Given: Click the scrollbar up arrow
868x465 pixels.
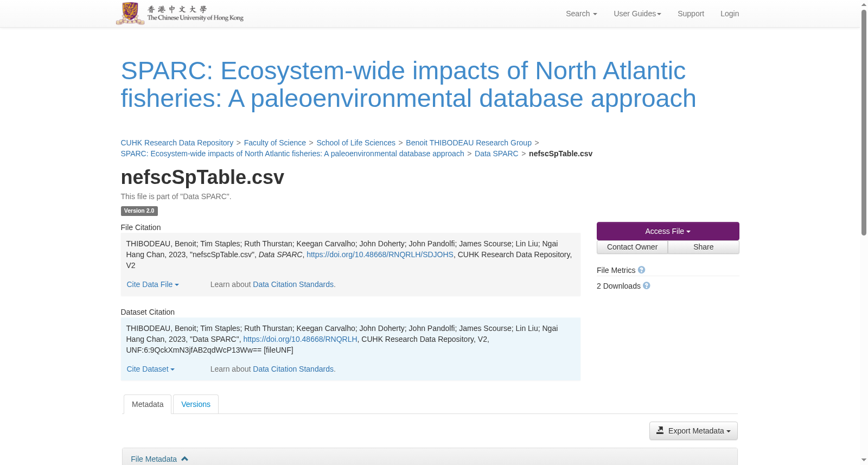Looking at the screenshot, I should click(x=864, y=4).
